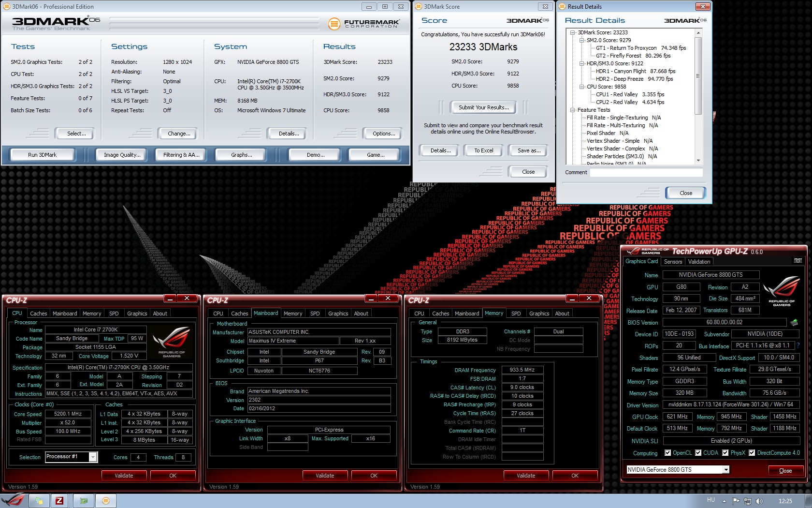Select the HDR2 - Deep Freeze row
This screenshot has width=812, height=508.
[634, 79]
